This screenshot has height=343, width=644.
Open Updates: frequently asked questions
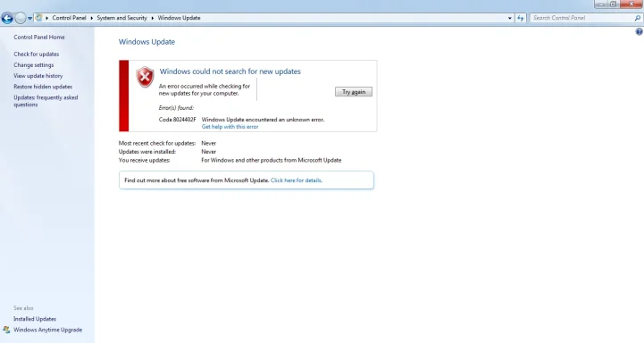pyautogui.click(x=46, y=101)
